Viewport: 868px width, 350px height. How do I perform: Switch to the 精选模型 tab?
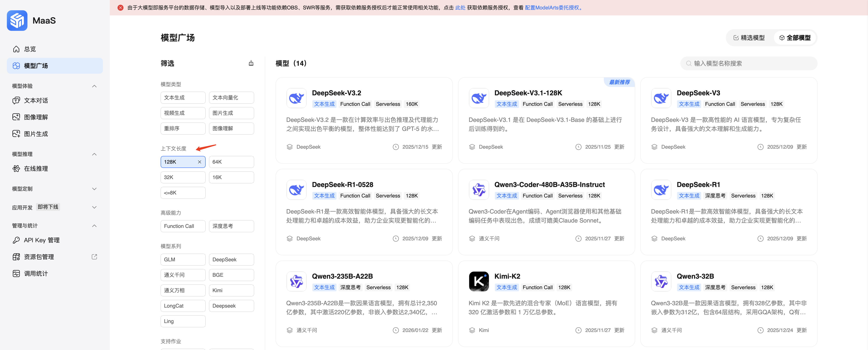749,38
